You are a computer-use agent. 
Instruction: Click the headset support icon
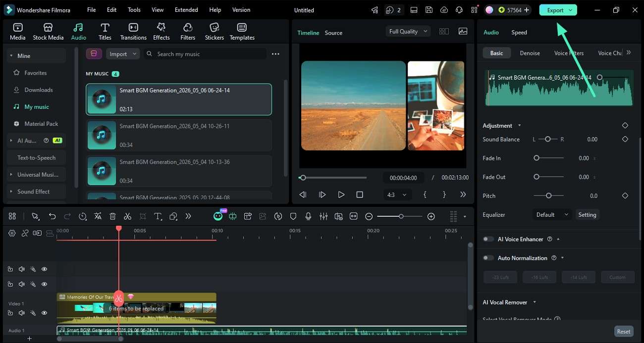pos(459,10)
